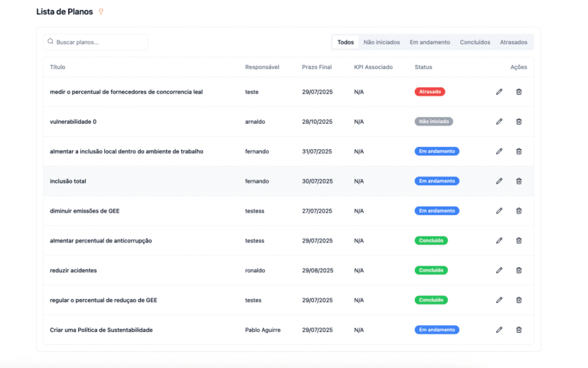588x368 pixels.
Task: Select the 'Todos' tab
Action: [345, 42]
